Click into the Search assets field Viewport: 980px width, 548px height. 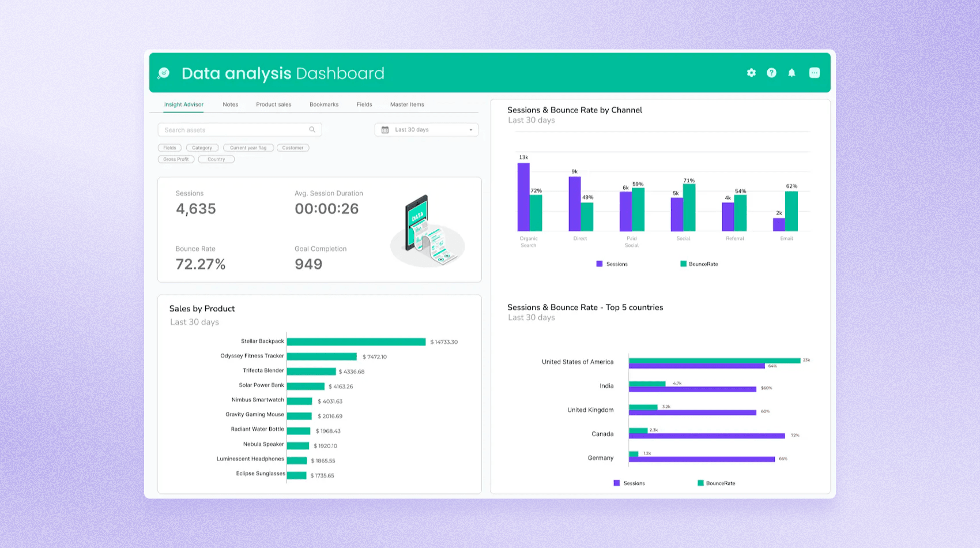coord(233,130)
